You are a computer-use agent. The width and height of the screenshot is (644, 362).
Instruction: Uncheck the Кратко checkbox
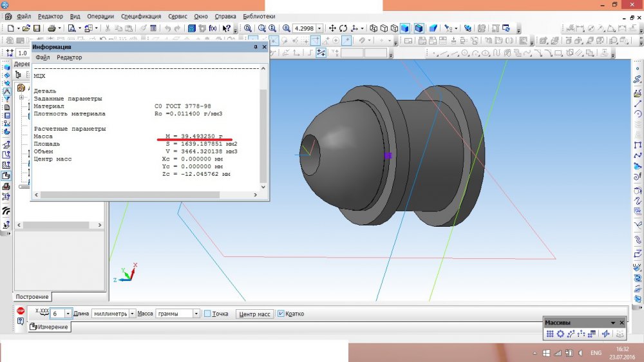(x=280, y=314)
